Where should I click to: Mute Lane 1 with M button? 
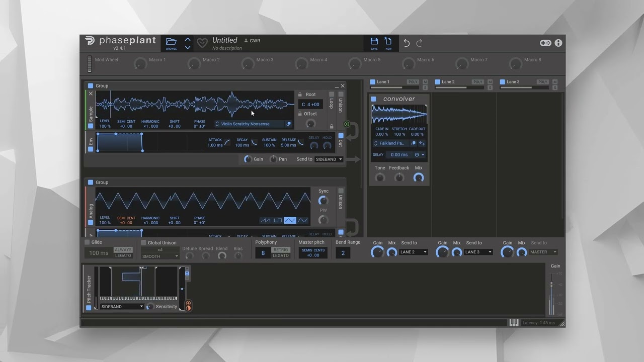pos(425,82)
